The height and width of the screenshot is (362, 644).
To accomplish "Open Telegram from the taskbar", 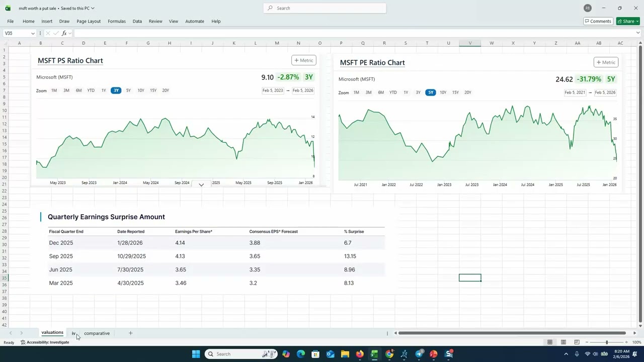I will point(419,354).
